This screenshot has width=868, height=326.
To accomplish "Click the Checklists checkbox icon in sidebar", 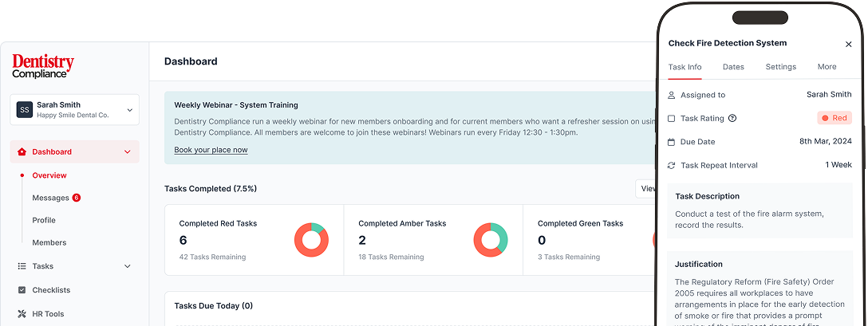I will coord(22,290).
